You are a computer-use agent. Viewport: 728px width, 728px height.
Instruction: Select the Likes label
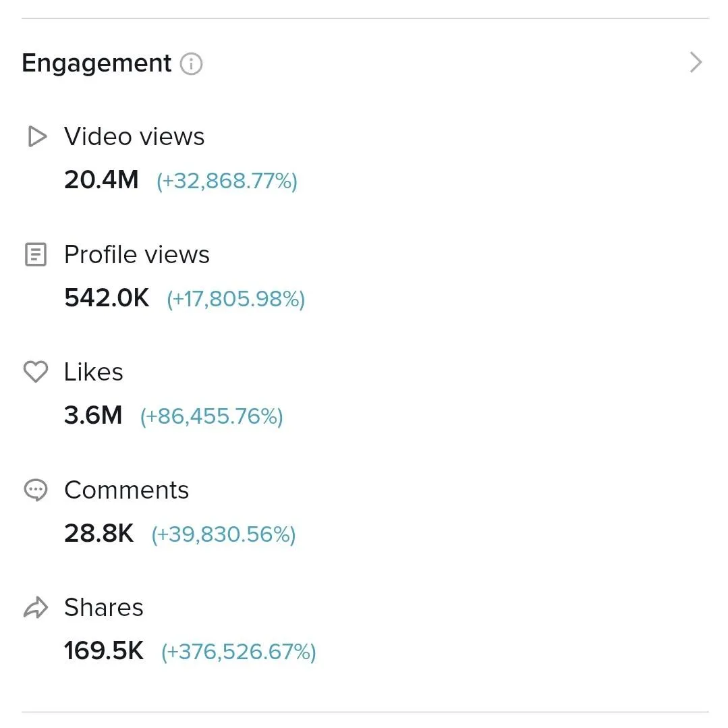tap(93, 372)
